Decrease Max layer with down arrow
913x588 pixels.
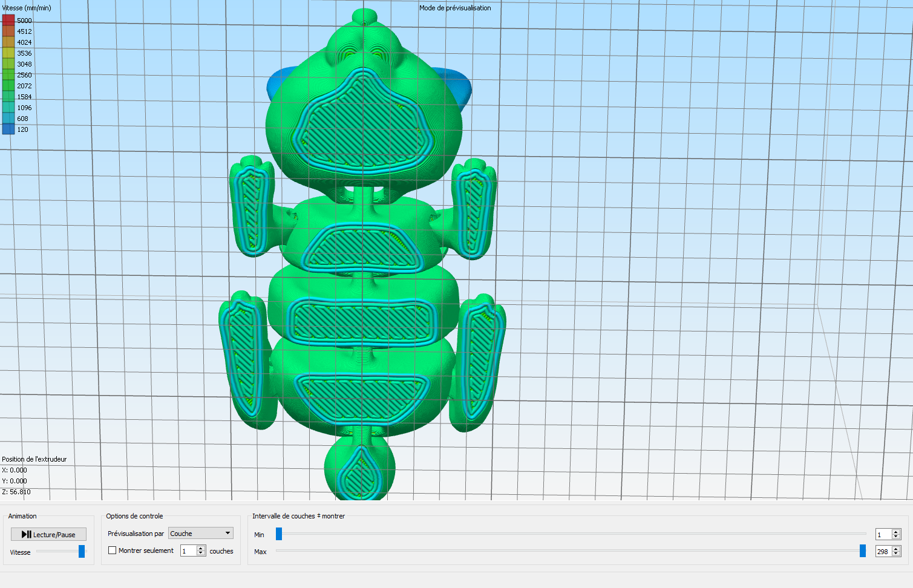896,554
